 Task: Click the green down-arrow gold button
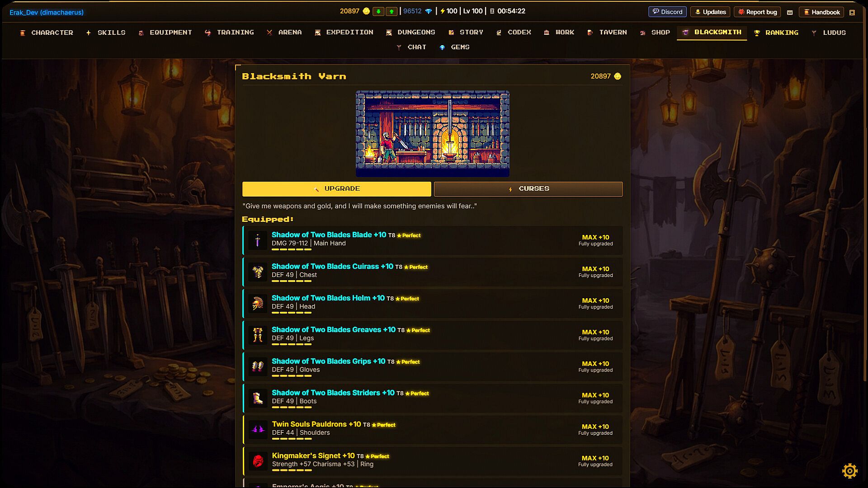378,11
